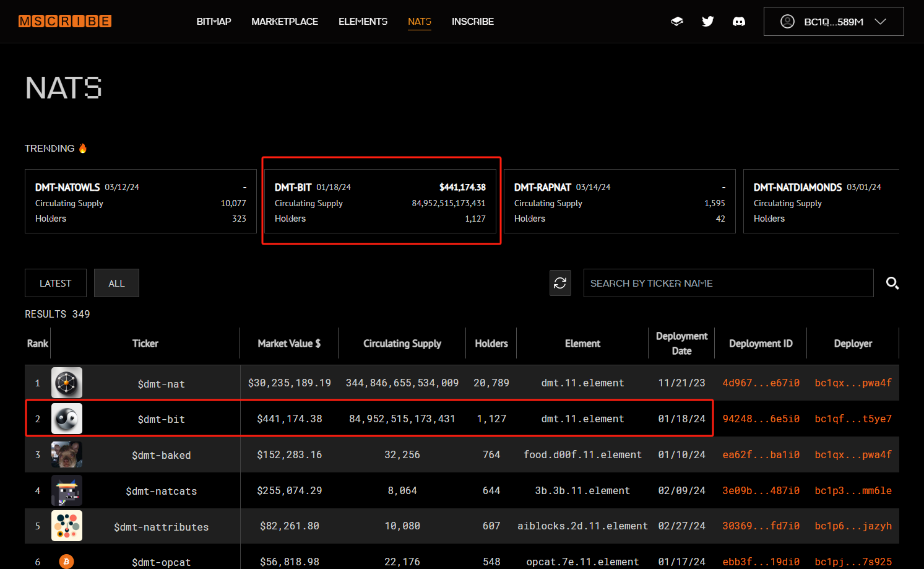
Task: Open deployment ID 4d967...e67i0 link
Action: [x=761, y=383]
